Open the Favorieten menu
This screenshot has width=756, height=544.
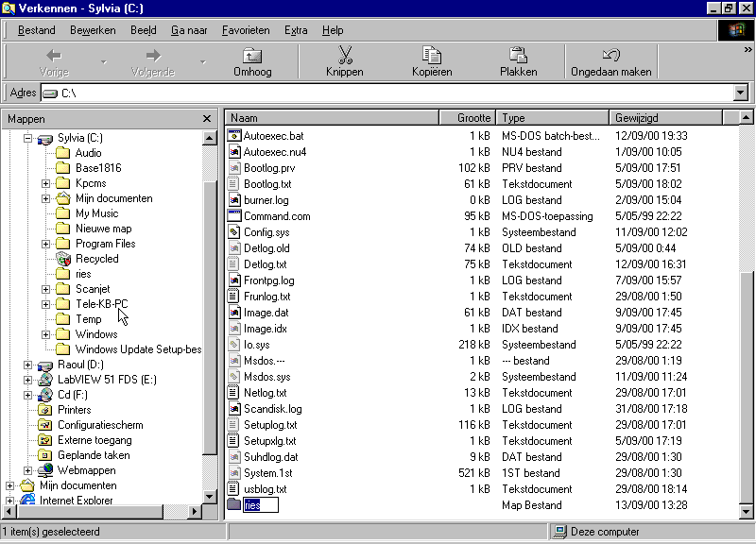[x=246, y=30]
